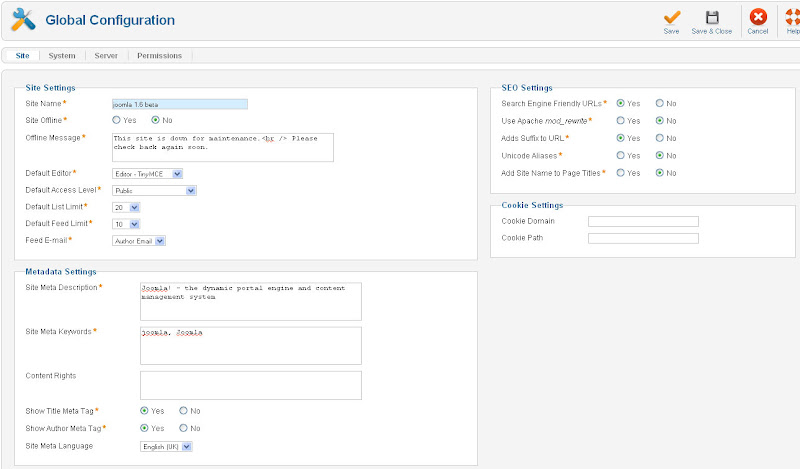Viewport: 800px width, 469px height.
Task: Open the Server tab
Action: point(106,56)
